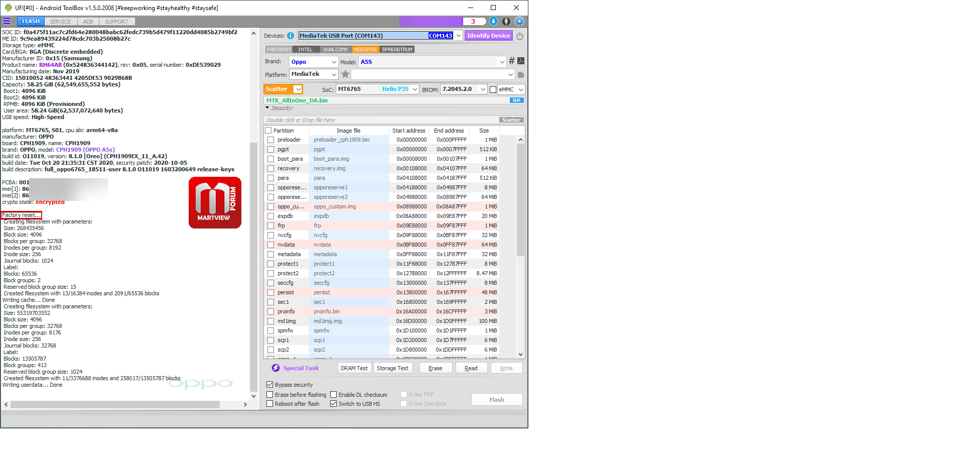The image size is (980, 452).
Task: Switch to the SERVICE tab
Action: (x=60, y=22)
